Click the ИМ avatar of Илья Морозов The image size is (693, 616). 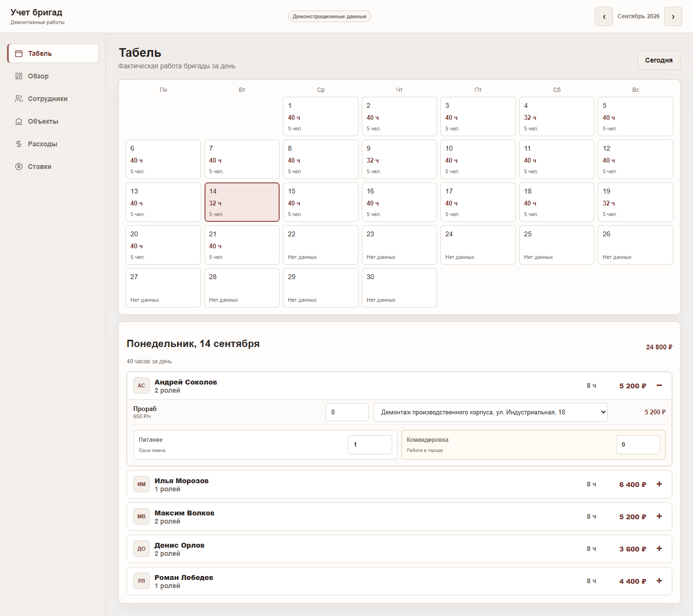pos(141,484)
